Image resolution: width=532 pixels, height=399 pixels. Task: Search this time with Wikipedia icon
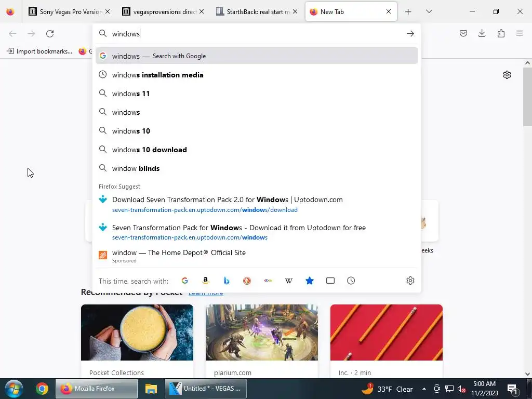pyautogui.click(x=289, y=281)
